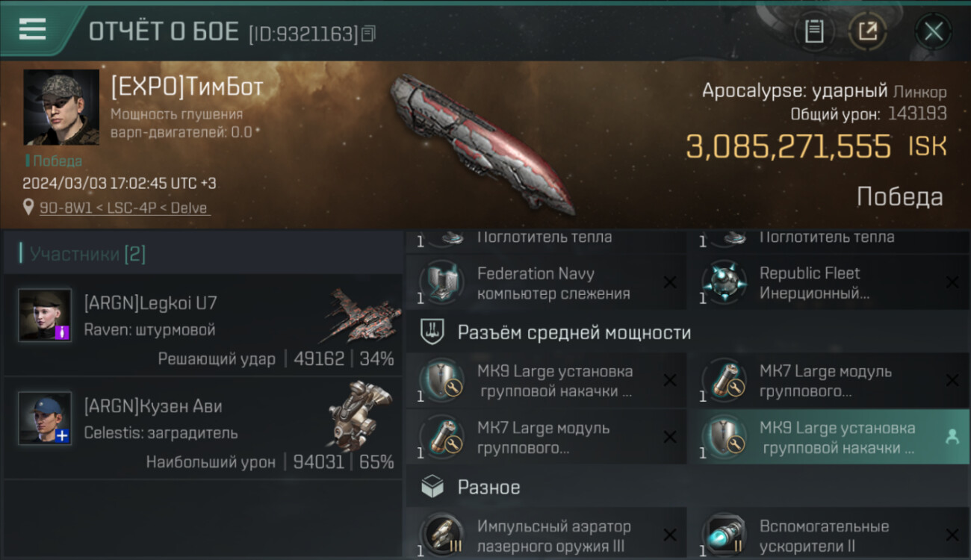Open ТимБот pilot portrait
The height and width of the screenshot is (560, 971).
tap(61, 107)
